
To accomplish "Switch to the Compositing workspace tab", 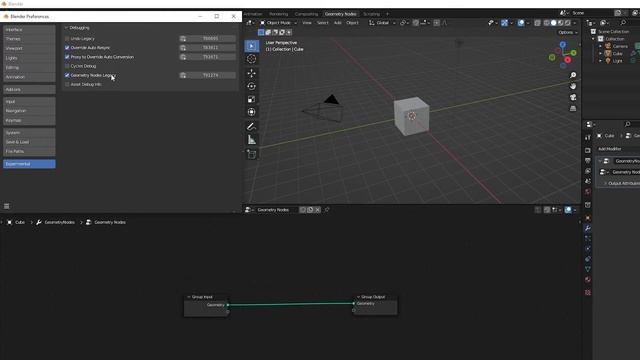I will coord(306,14).
